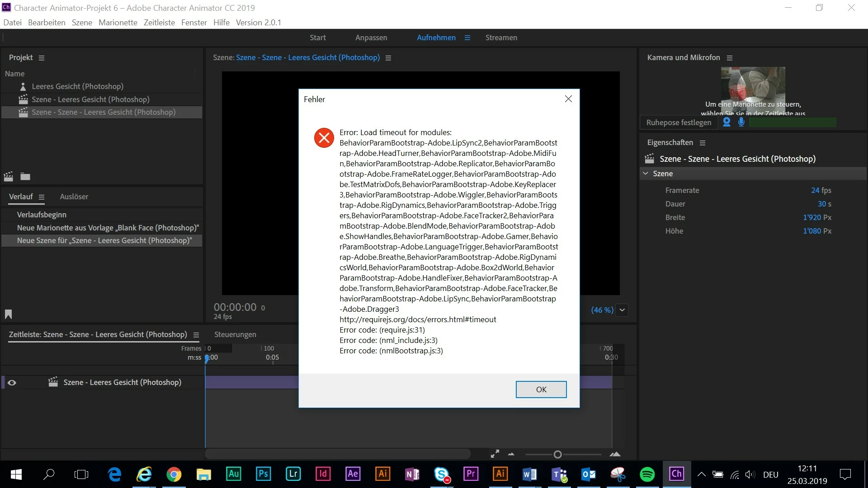Open Projekt panel hamburger menu
This screenshot has width=868, height=488.
[42, 58]
